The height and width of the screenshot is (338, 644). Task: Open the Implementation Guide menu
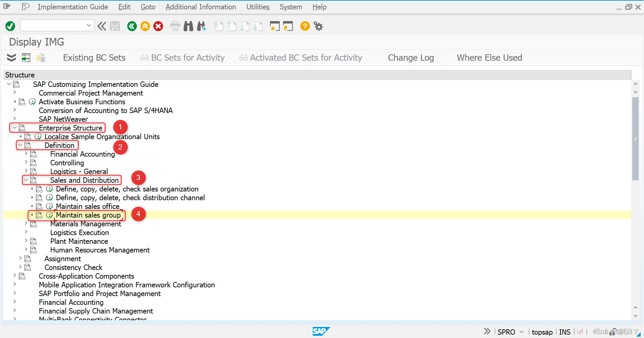point(73,7)
